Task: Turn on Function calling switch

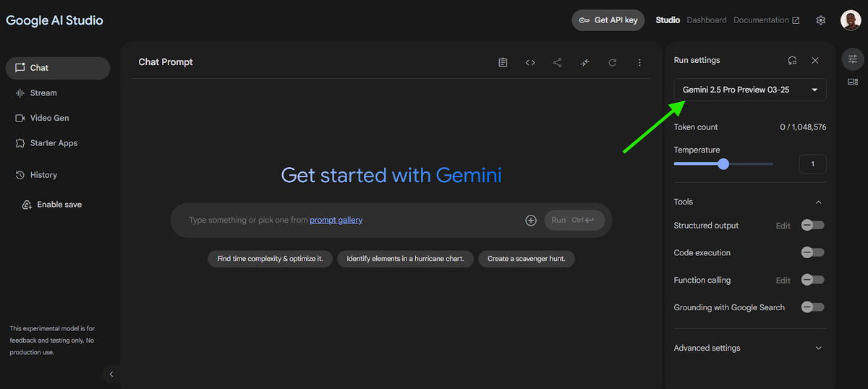Action: pyautogui.click(x=812, y=280)
